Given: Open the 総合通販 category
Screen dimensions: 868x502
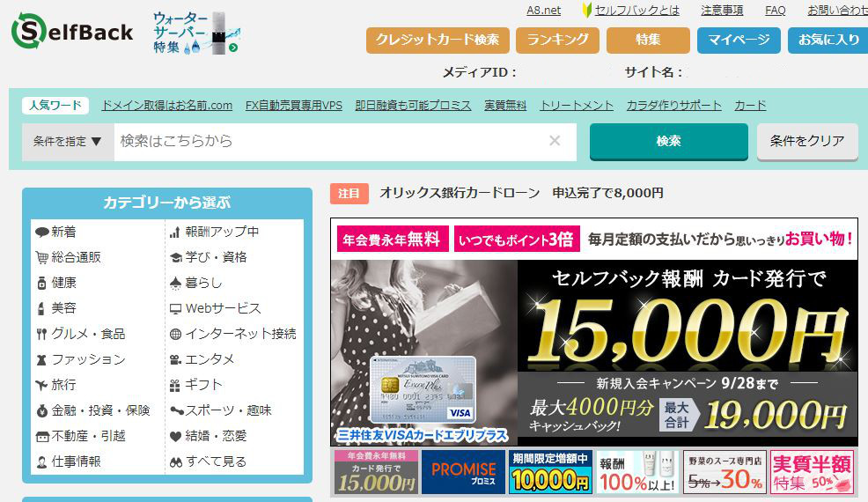Looking at the screenshot, I should tap(77, 258).
